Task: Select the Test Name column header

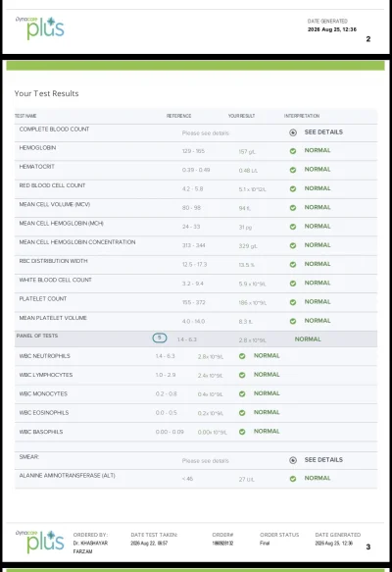Action: click(x=25, y=116)
